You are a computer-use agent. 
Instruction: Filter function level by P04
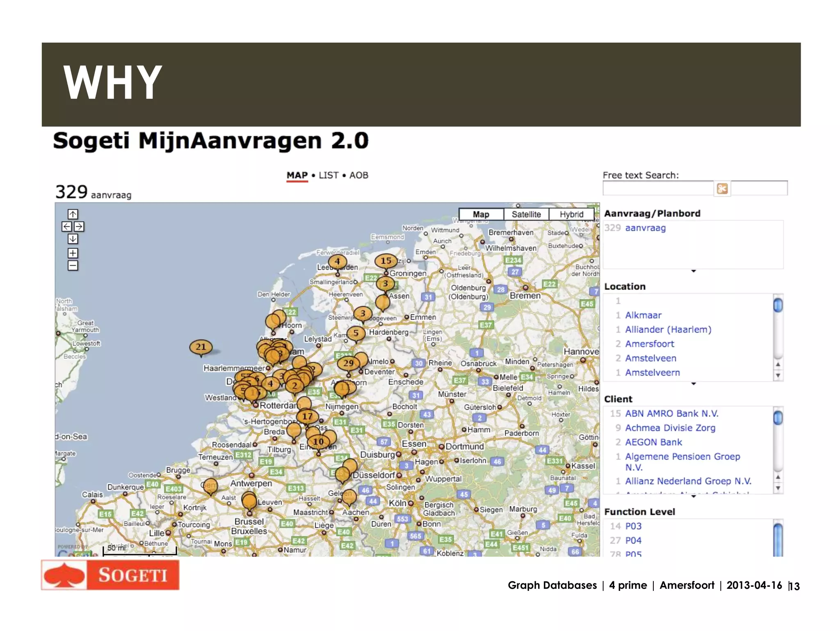(633, 541)
